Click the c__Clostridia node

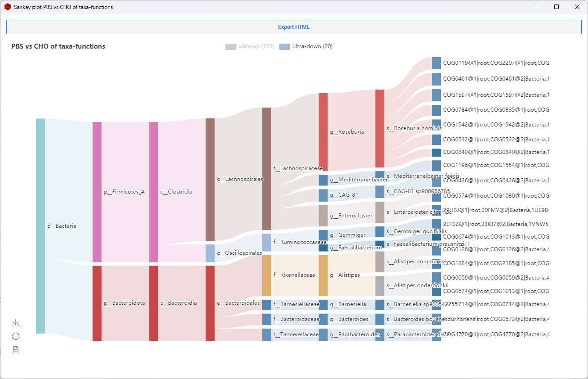154,192
